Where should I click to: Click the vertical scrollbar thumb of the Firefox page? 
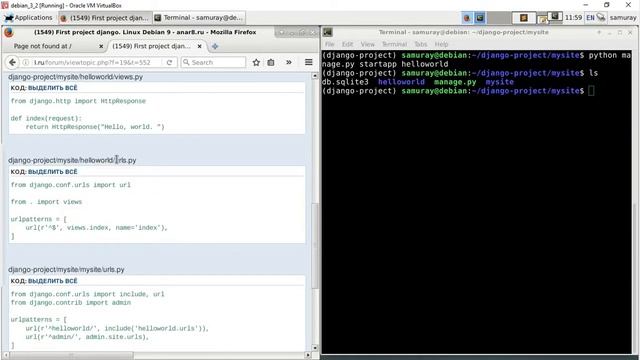pyautogui.click(x=315, y=245)
